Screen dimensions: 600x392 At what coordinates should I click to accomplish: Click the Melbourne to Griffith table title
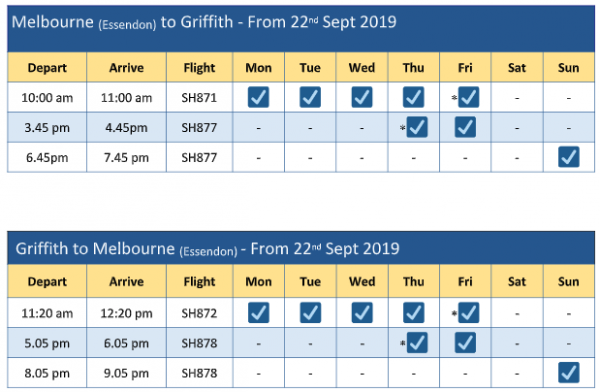point(204,22)
